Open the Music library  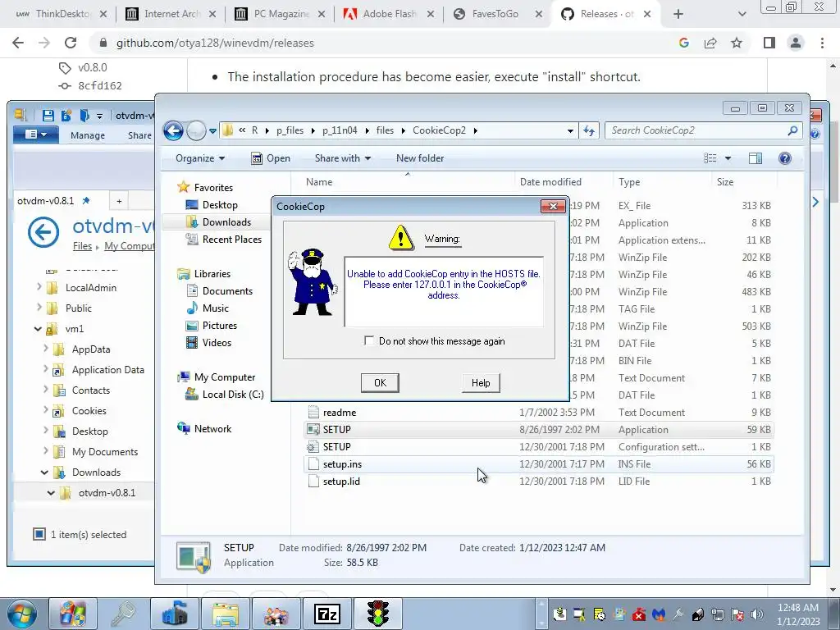coord(216,308)
